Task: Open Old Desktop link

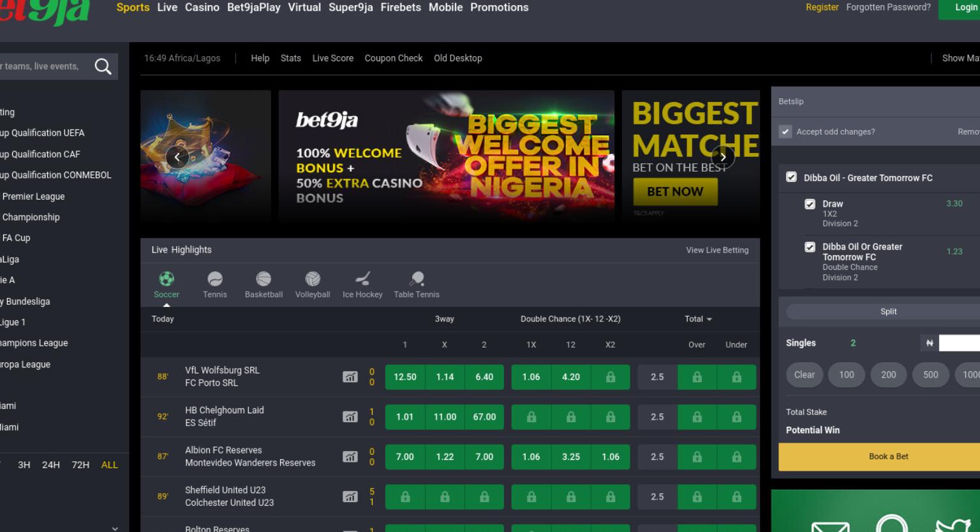Action: click(458, 58)
